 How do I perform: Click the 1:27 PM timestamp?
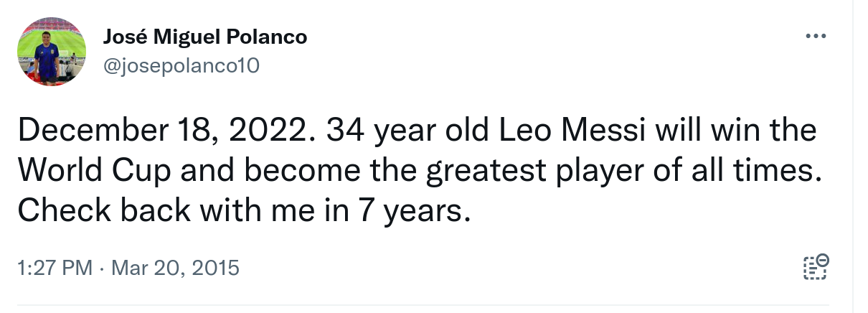pos(55,268)
